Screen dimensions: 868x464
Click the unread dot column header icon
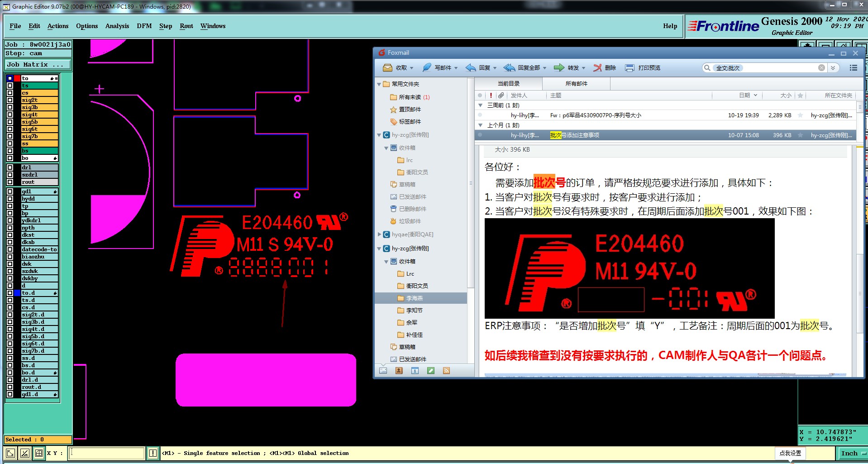point(480,96)
